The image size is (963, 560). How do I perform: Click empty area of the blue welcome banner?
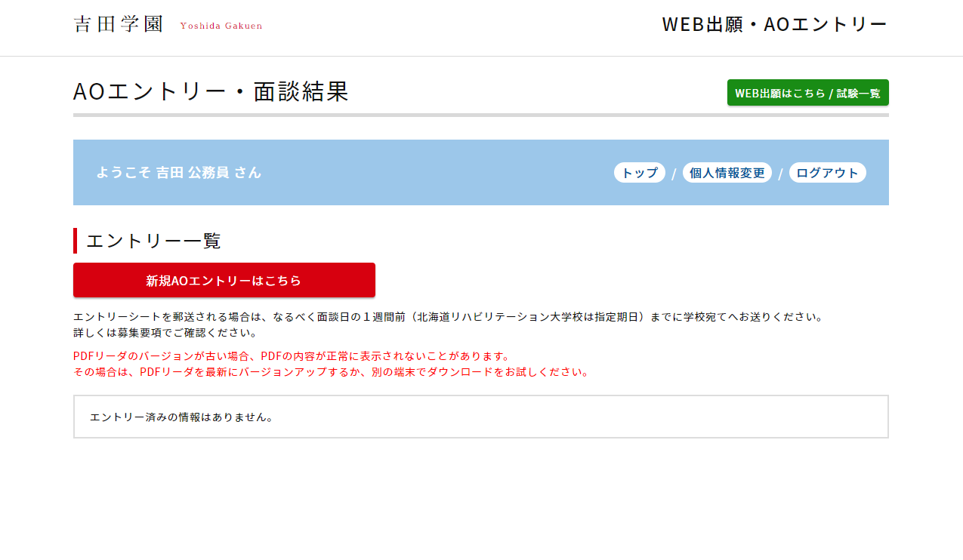pos(438,173)
